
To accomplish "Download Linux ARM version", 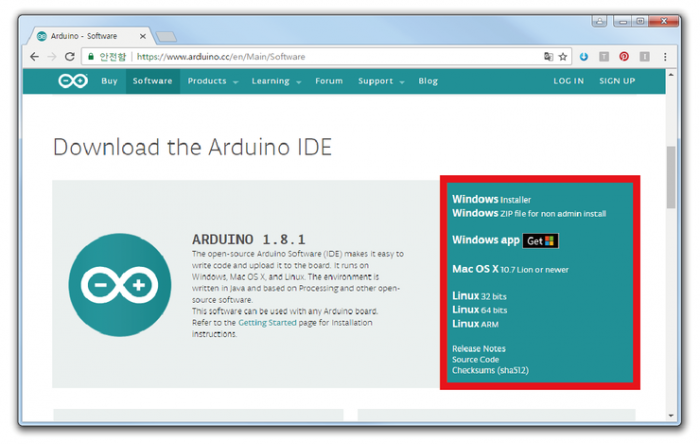I will point(475,324).
